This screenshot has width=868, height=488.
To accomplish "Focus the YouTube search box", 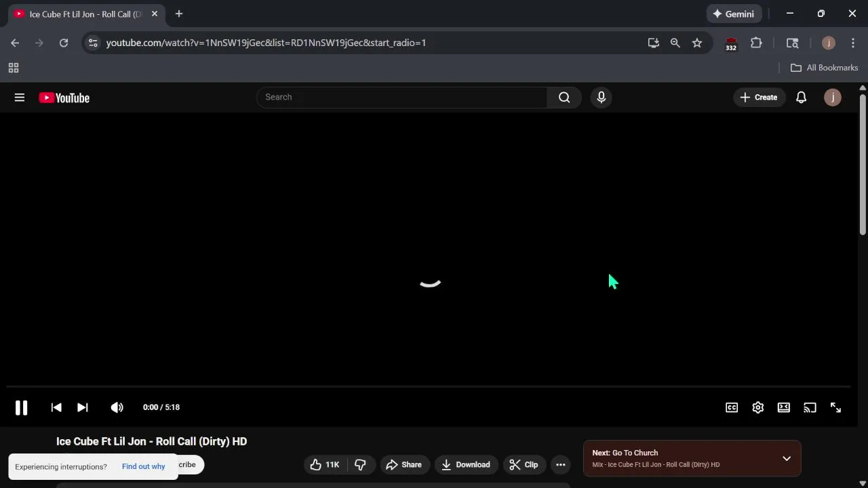I will (401, 97).
